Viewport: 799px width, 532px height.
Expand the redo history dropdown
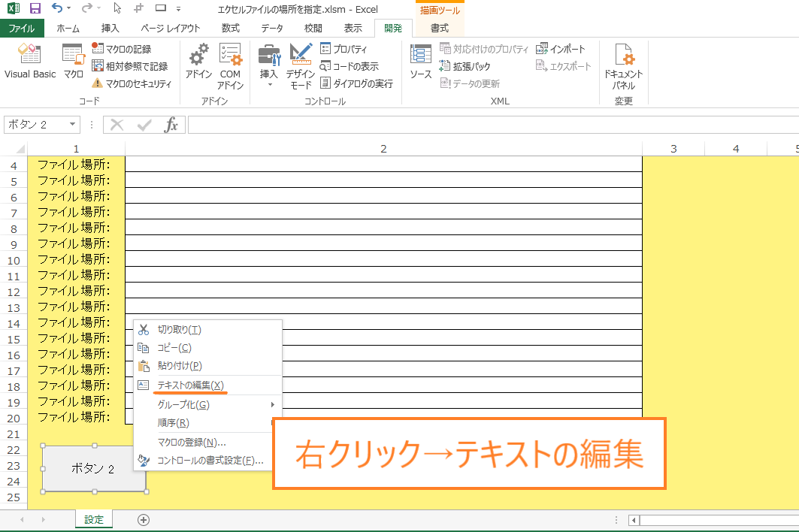(x=99, y=8)
